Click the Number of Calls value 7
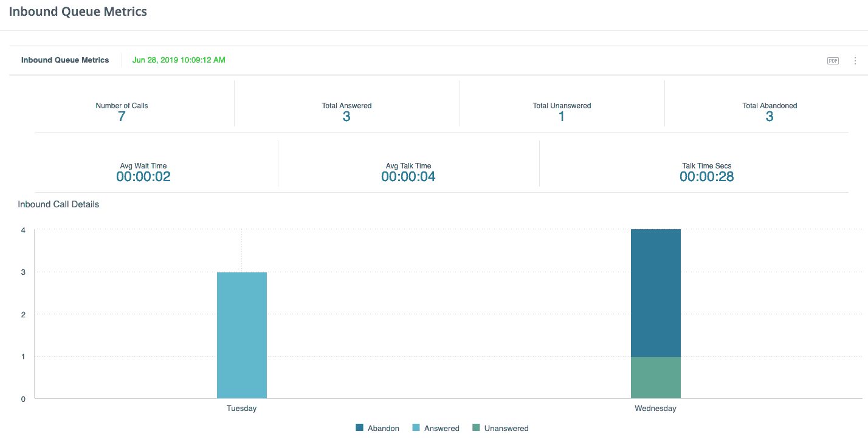The image size is (868, 442). pyautogui.click(x=122, y=117)
